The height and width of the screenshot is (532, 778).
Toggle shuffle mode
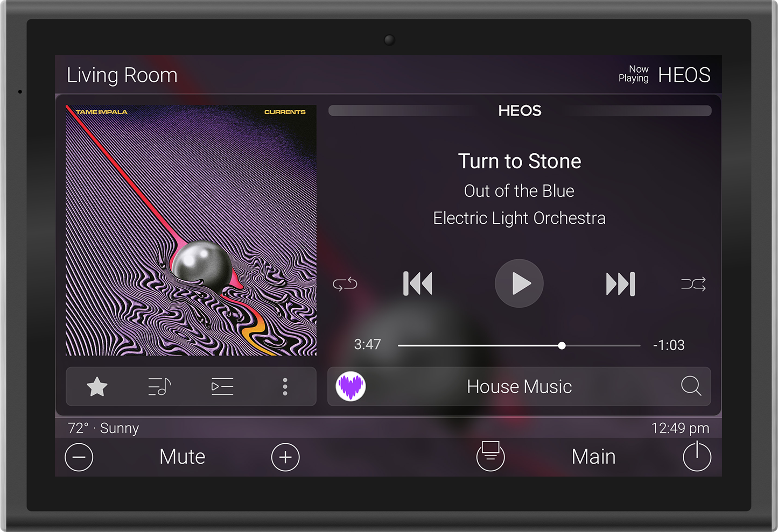pyautogui.click(x=693, y=283)
